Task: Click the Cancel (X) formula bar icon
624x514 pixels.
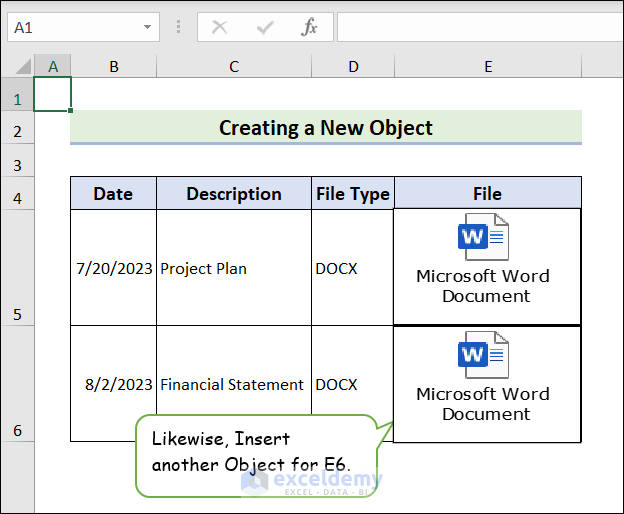Action: [220, 28]
